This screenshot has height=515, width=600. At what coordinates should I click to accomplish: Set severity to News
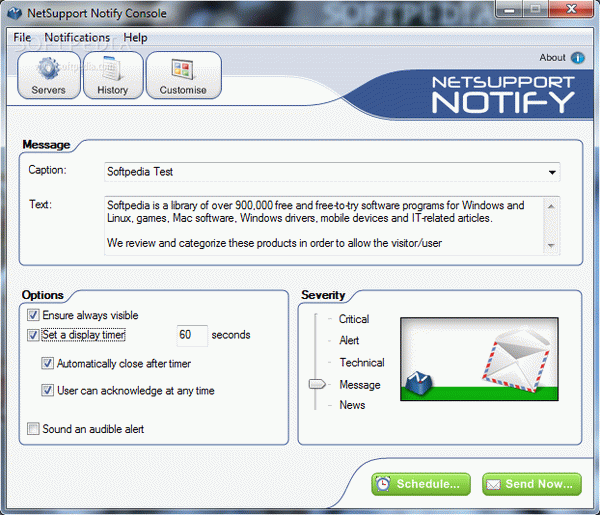tap(352, 405)
